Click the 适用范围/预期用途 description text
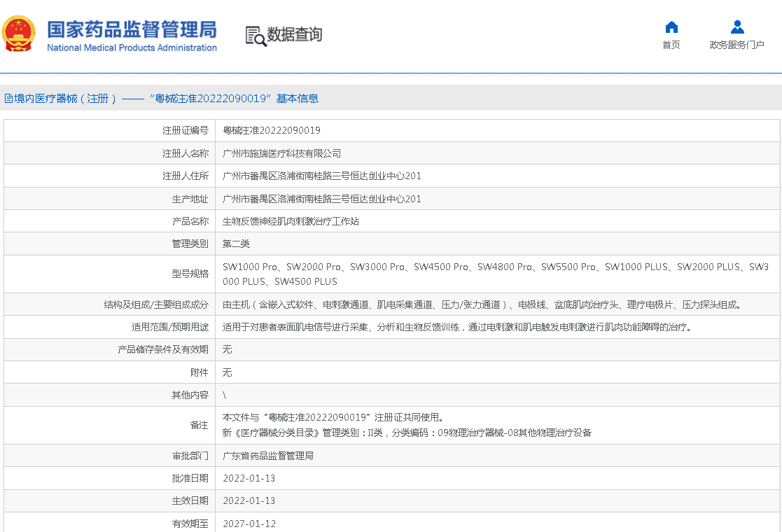This screenshot has height=532, width=782. [x=456, y=327]
